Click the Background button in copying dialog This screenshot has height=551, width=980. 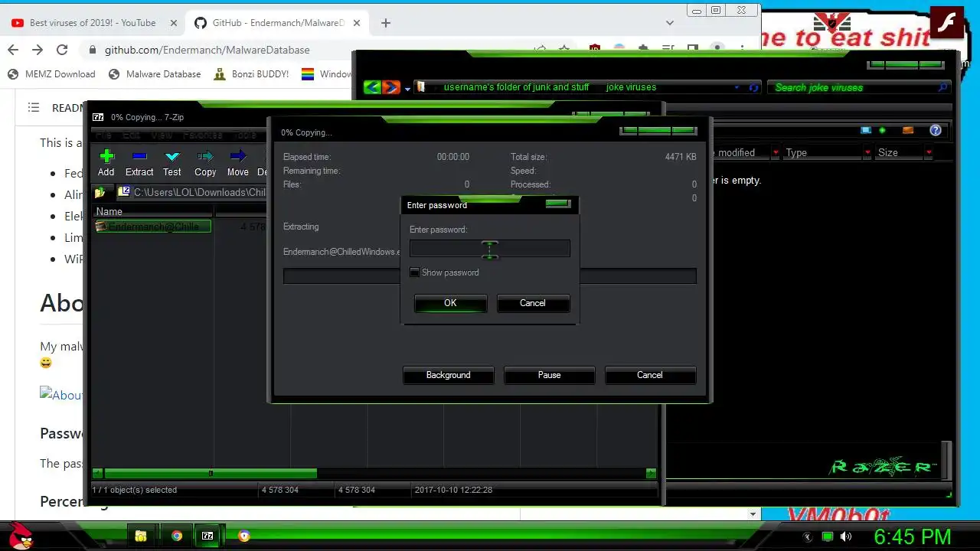(449, 375)
